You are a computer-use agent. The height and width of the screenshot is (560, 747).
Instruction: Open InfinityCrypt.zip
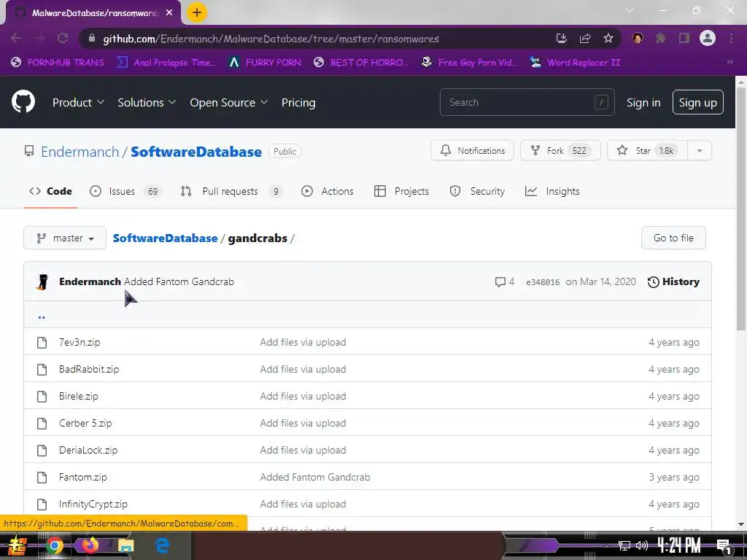click(93, 504)
